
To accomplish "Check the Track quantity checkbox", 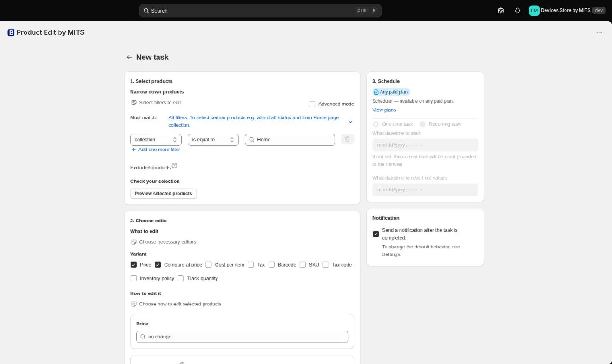I will (x=180, y=278).
